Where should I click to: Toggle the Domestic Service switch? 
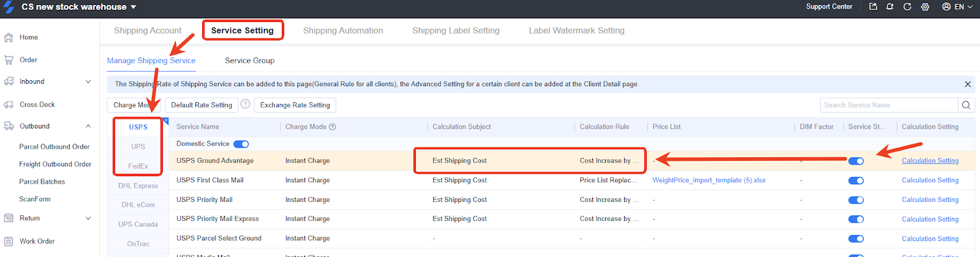click(241, 144)
